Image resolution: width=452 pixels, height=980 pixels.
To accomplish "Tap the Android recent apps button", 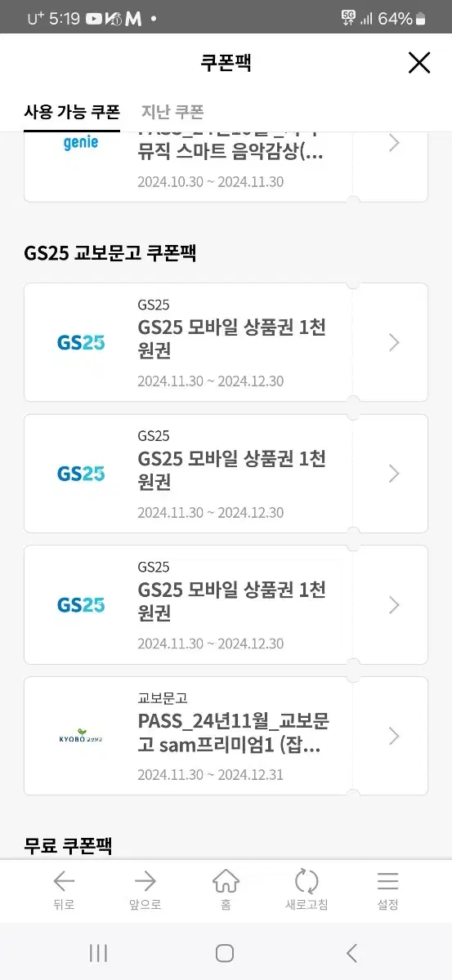I will [x=98, y=953].
